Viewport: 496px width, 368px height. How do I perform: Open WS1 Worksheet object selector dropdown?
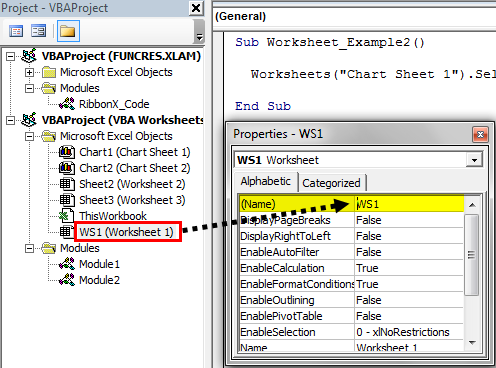point(475,160)
